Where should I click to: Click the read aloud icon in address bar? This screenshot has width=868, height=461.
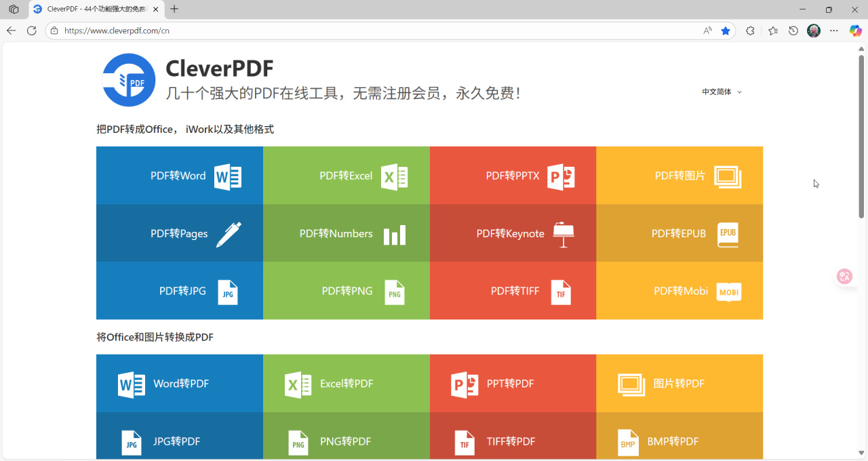[x=707, y=31]
